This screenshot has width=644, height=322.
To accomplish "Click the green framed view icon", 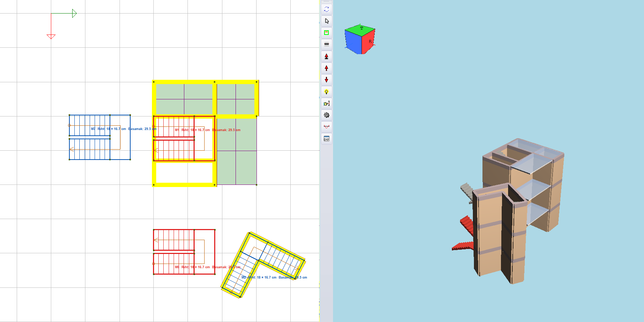I will coord(326,33).
